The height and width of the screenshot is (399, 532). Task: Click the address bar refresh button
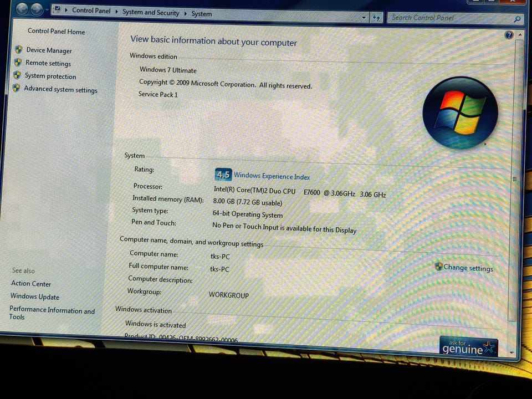pyautogui.click(x=376, y=18)
